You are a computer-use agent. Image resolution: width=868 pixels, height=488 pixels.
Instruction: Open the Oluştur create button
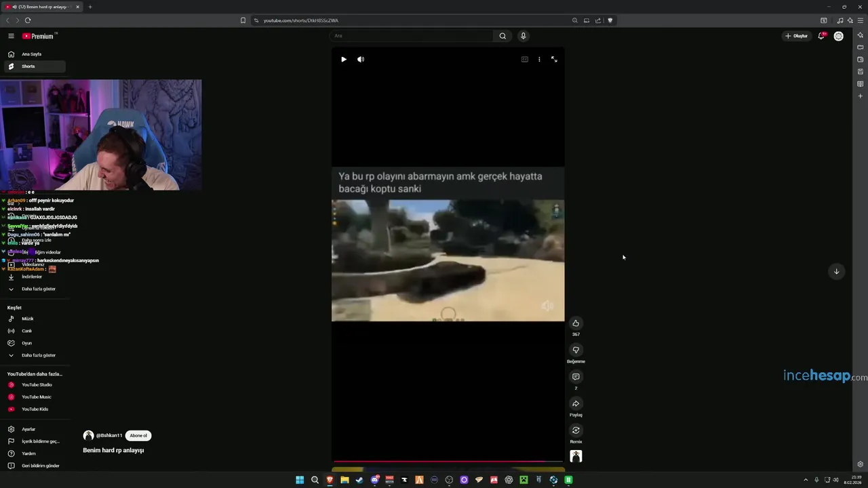tap(797, 36)
